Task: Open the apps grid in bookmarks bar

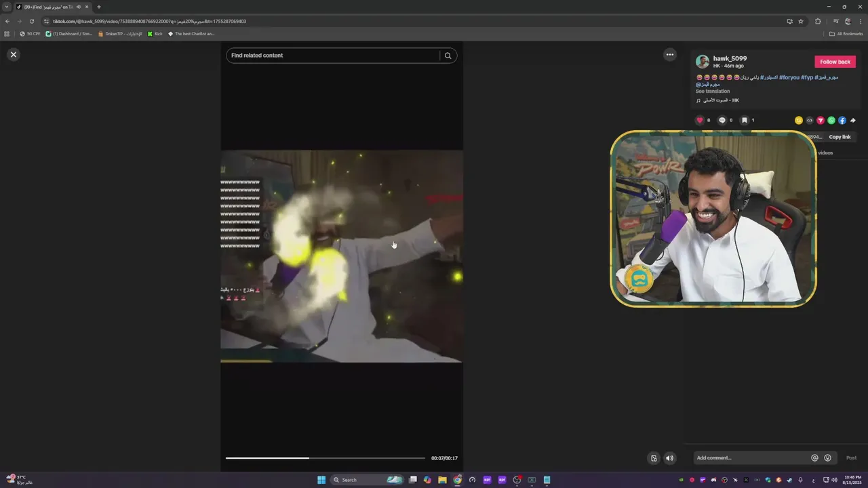Action: [x=7, y=34]
